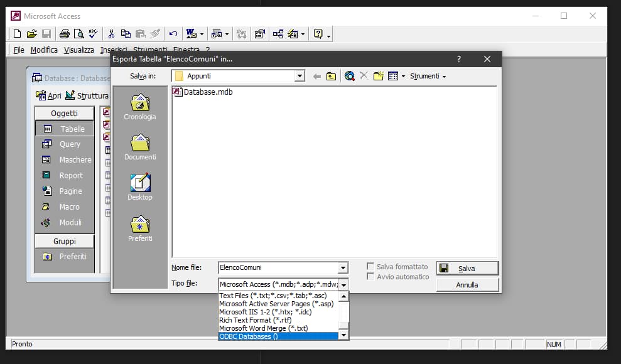Choose Text Files file type option
The image size is (621, 364).
pos(278,296)
